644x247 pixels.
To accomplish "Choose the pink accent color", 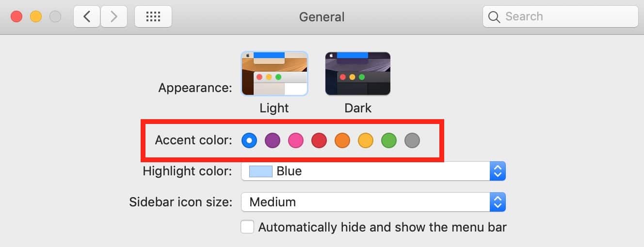I will [x=296, y=141].
